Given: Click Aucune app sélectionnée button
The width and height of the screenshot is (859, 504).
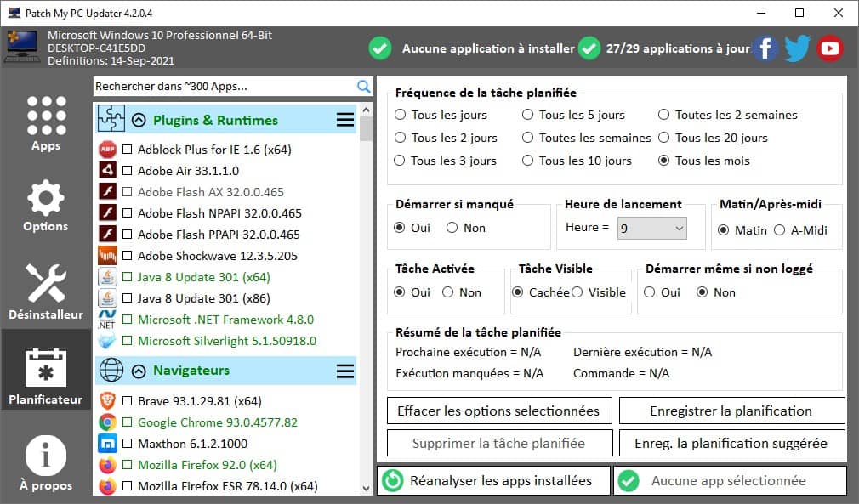Looking at the screenshot, I should (x=731, y=480).
